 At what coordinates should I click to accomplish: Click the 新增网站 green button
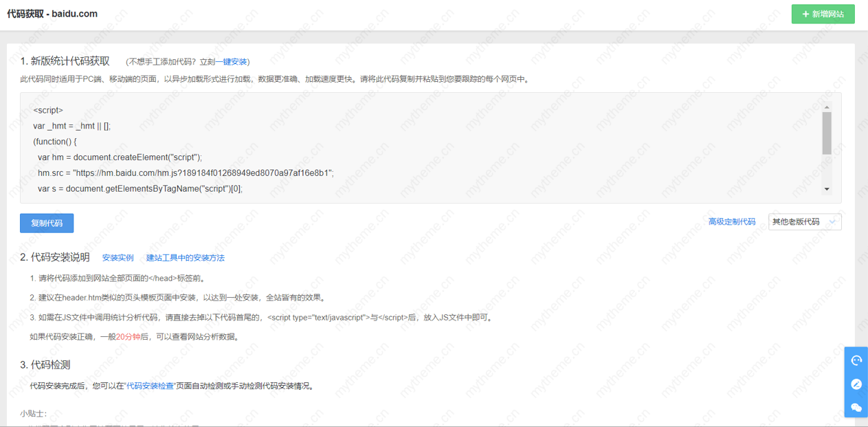[x=823, y=14]
